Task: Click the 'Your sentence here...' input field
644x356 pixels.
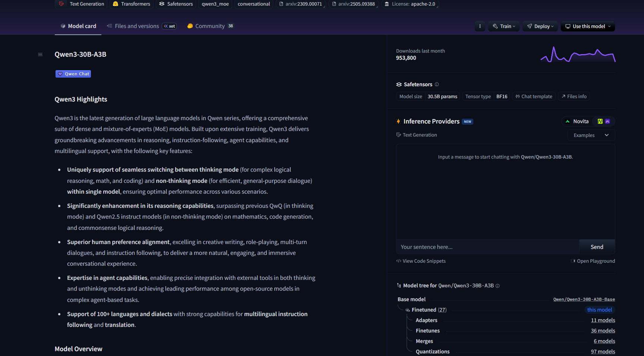Action: click(488, 247)
